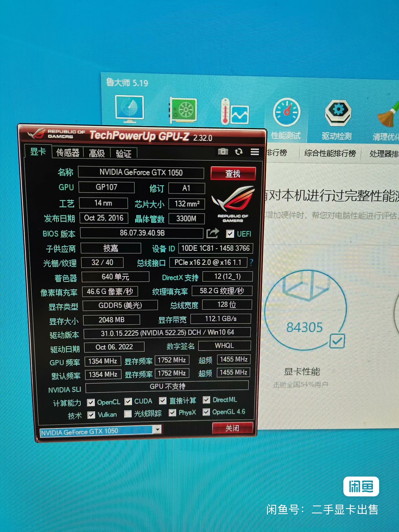
Task: Click the 芯片大小 value 132 mm²
Action: click(x=186, y=204)
